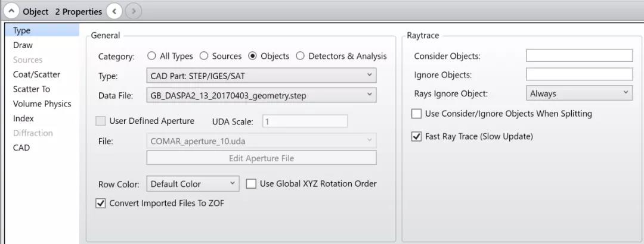Go to previous object arrow
644x244 pixels.
click(x=114, y=11)
